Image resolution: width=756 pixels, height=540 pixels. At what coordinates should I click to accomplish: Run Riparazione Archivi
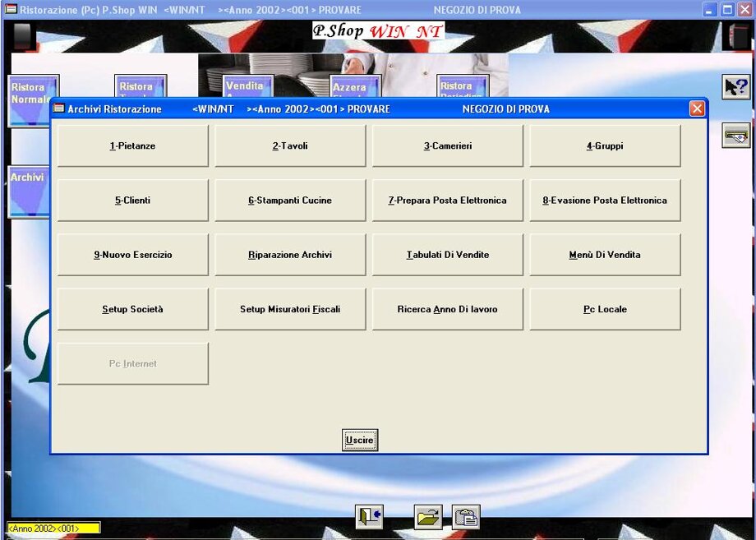[290, 255]
